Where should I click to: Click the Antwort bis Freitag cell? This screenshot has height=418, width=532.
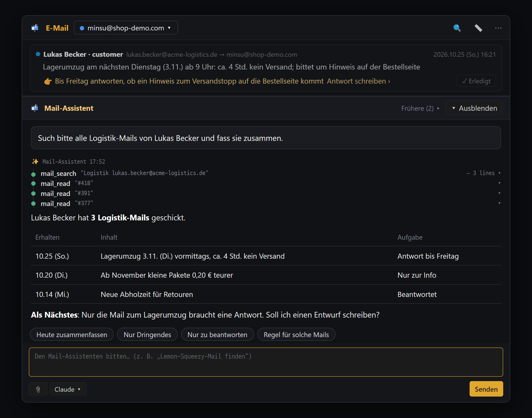pyautogui.click(x=428, y=256)
